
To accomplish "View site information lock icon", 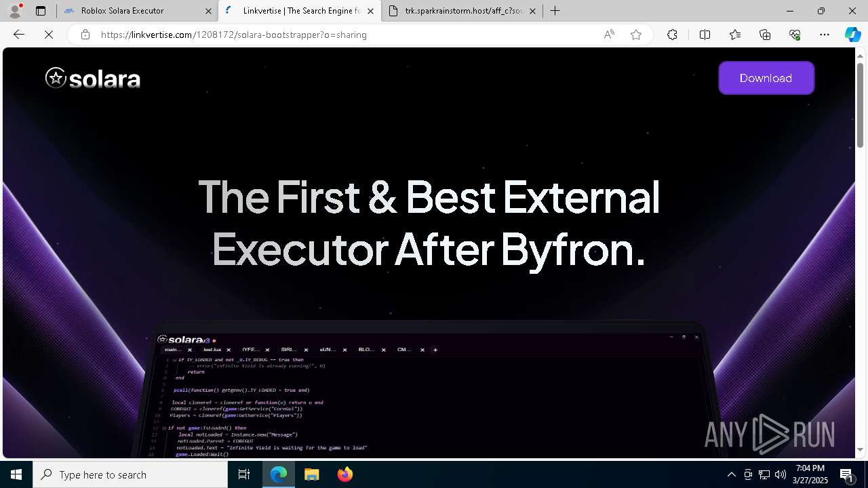I will click(85, 35).
